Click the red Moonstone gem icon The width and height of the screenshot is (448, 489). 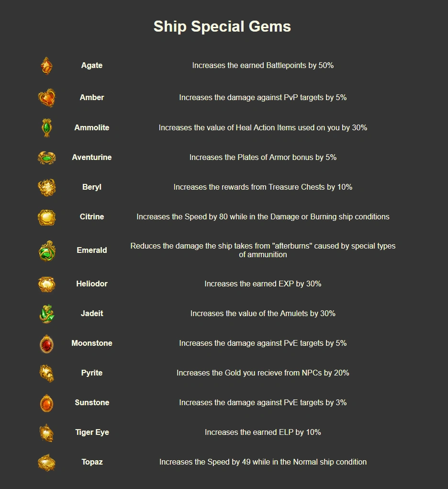[x=46, y=343]
